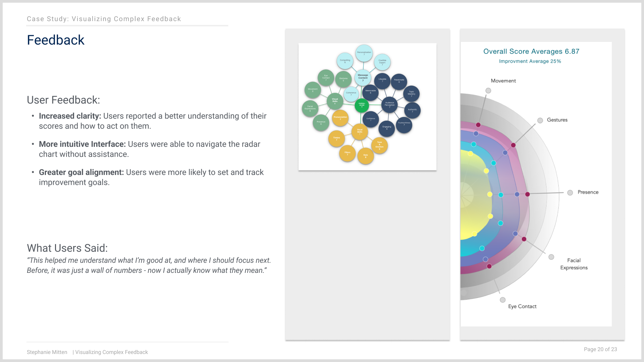Viewport: 644px width, 362px height.
Task: Click the Tone & Emotion bubble
Action: coord(379,145)
